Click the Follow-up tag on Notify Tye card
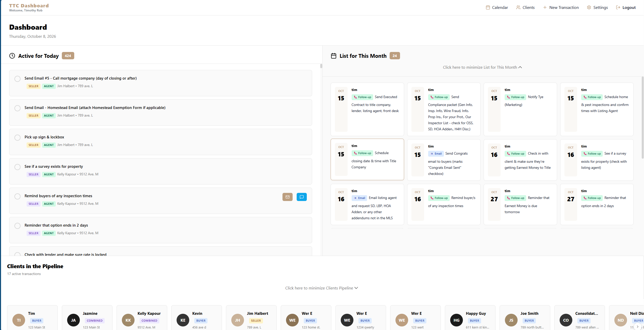The height and width of the screenshot is (330, 644). click(x=516, y=97)
